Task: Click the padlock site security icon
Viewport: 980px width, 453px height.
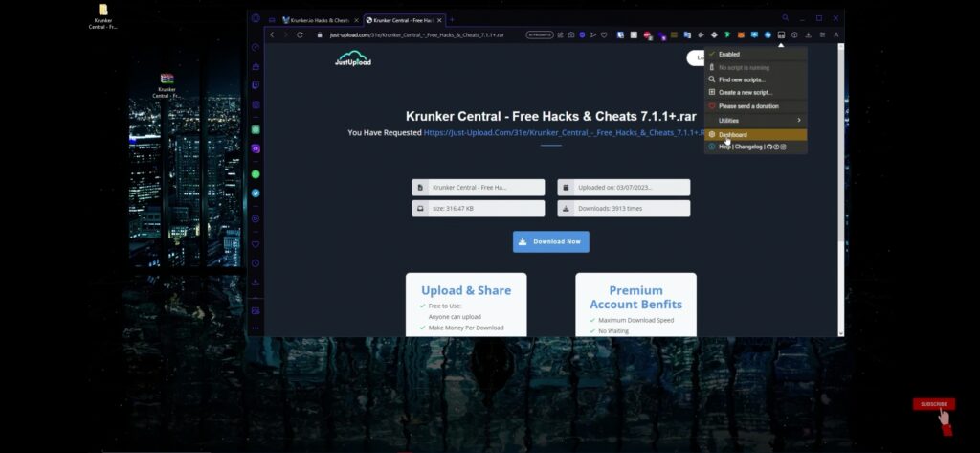Action: tap(320, 35)
